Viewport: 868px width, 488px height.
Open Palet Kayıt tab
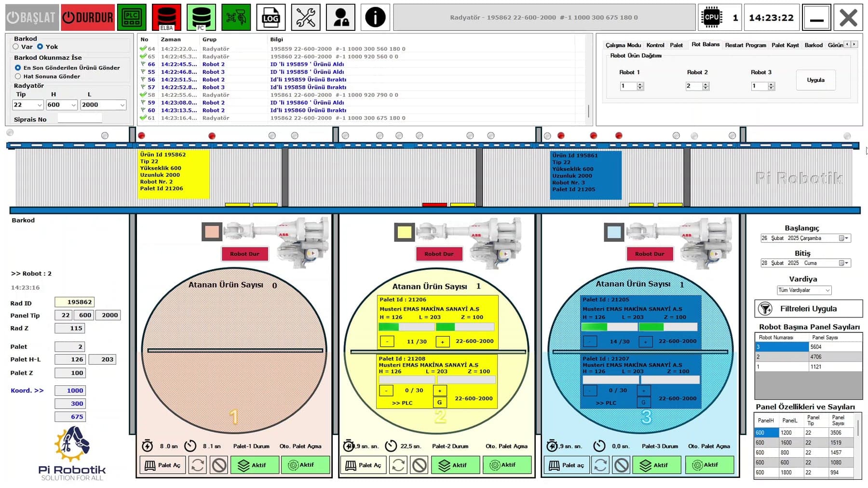785,45
